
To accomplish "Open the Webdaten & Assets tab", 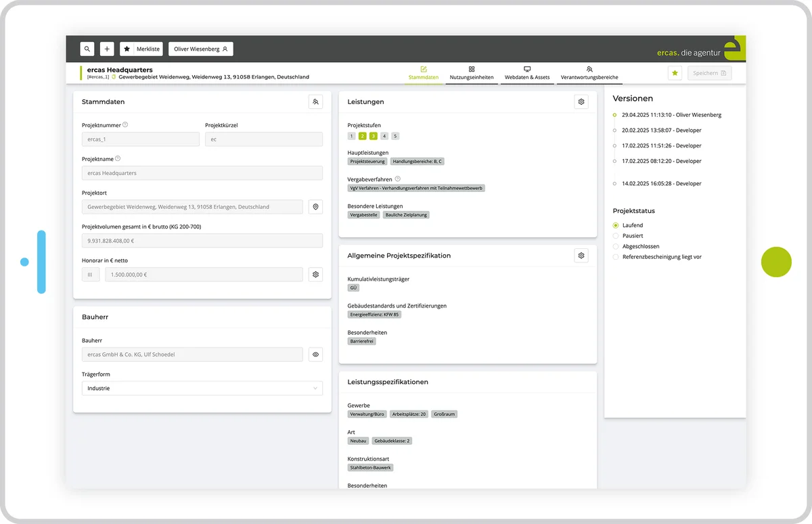I will pyautogui.click(x=527, y=73).
